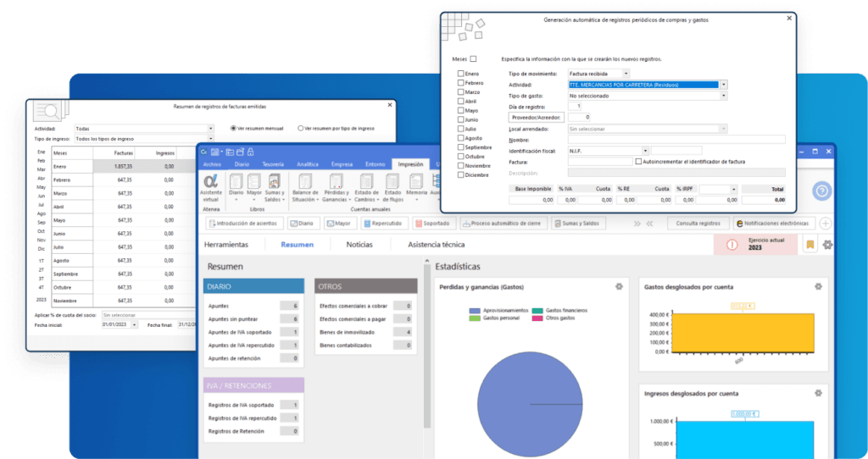Expand the Balance de Situación dropdown arrow
868x459 pixels.
click(318, 200)
